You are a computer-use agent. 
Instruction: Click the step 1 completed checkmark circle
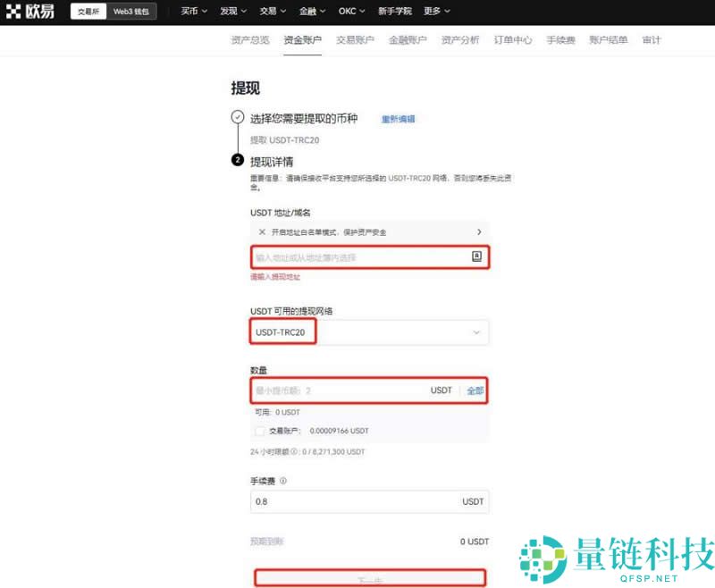point(237,117)
